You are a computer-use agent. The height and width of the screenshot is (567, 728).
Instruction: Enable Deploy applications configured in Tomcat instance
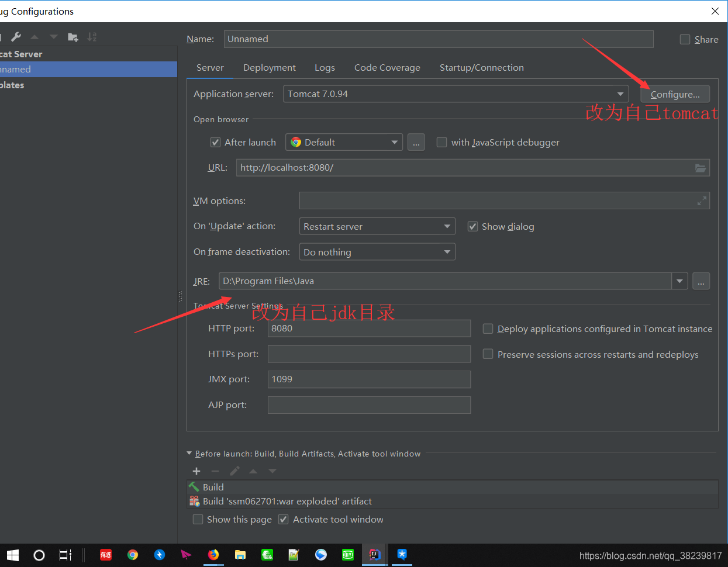488,329
